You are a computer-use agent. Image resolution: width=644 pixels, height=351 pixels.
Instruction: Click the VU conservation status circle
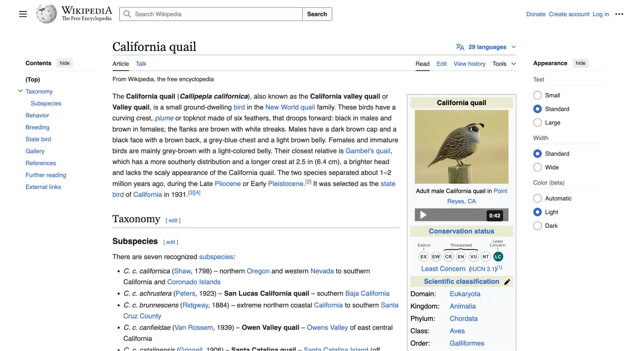(473, 257)
